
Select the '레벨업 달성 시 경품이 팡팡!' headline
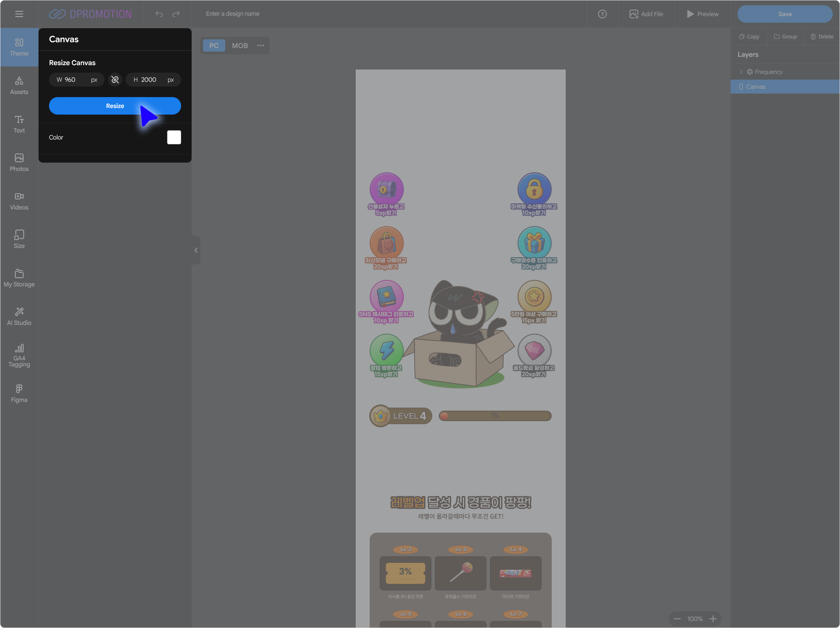pyautogui.click(x=461, y=502)
